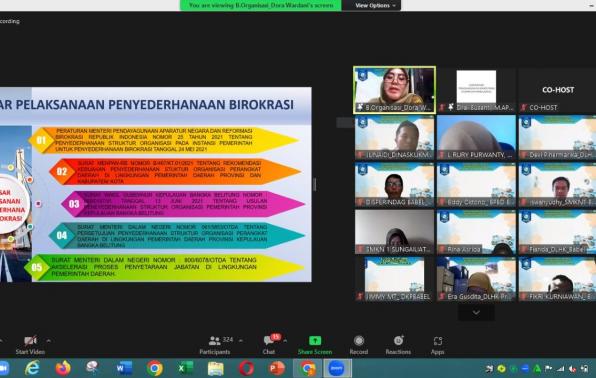Show more participant videos with down chevron

(476, 313)
